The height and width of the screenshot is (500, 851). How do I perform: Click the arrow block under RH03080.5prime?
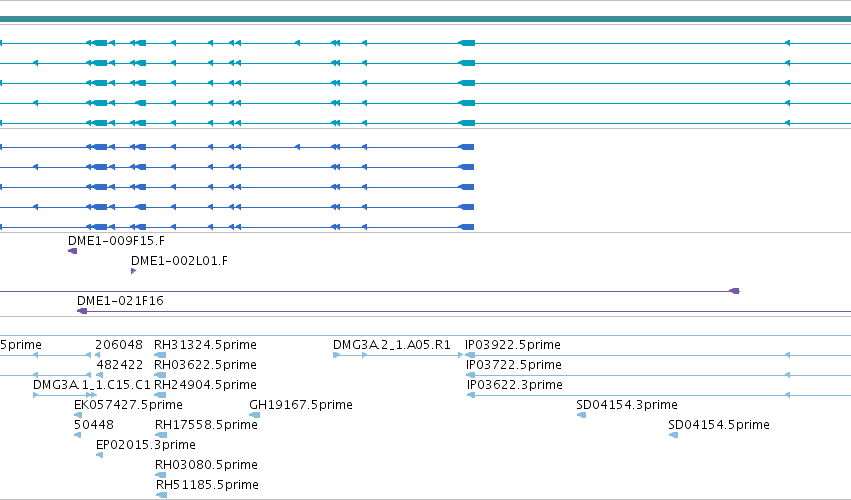pyautogui.click(x=161, y=475)
